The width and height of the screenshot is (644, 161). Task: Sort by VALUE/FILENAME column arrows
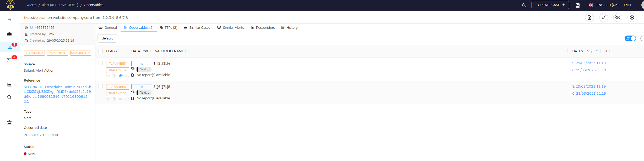pos(186,51)
